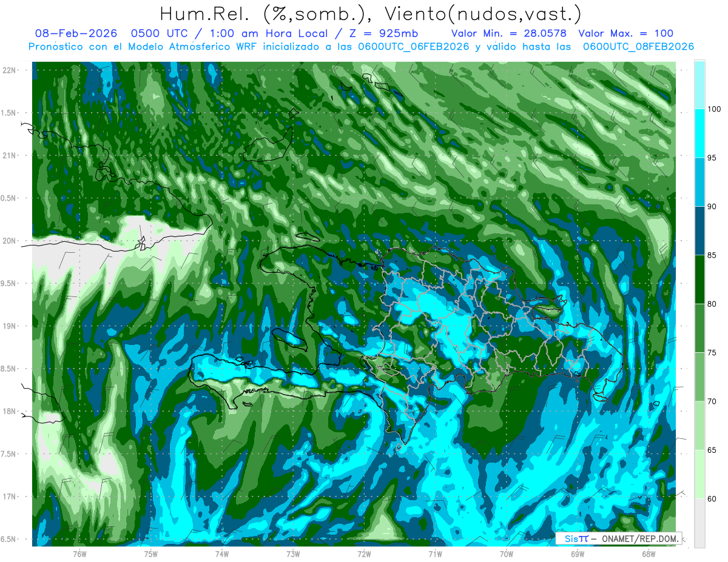Click the bright cyan 95–100 colorbar segment
The height and width of the screenshot is (562, 728).
click(x=699, y=133)
